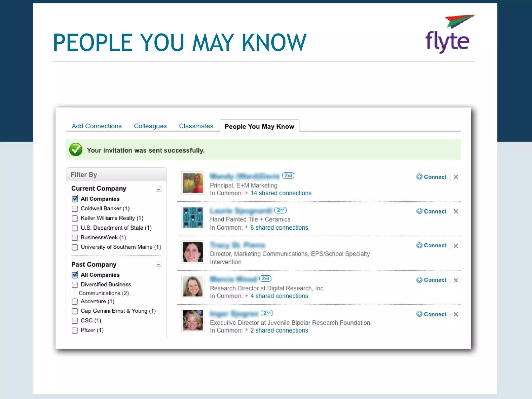Image resolution: width=532 pixels, height=399 pixels.
Task: Open the Add Connections tab
Action: coord(97,126)
